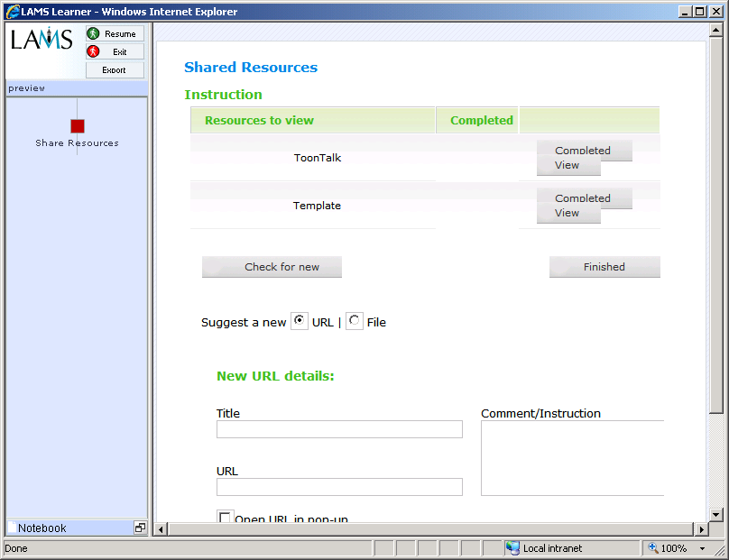Select the File radio button
Image resolution: width=729 pixels, height=560 pixels.
pos(355,322)
